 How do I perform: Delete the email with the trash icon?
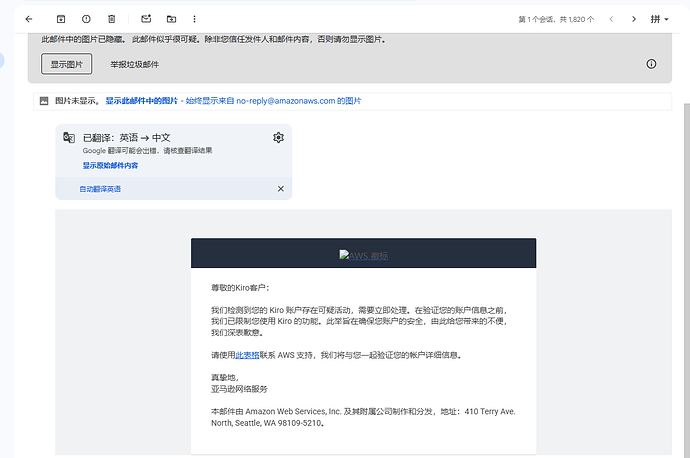point(112,19)
